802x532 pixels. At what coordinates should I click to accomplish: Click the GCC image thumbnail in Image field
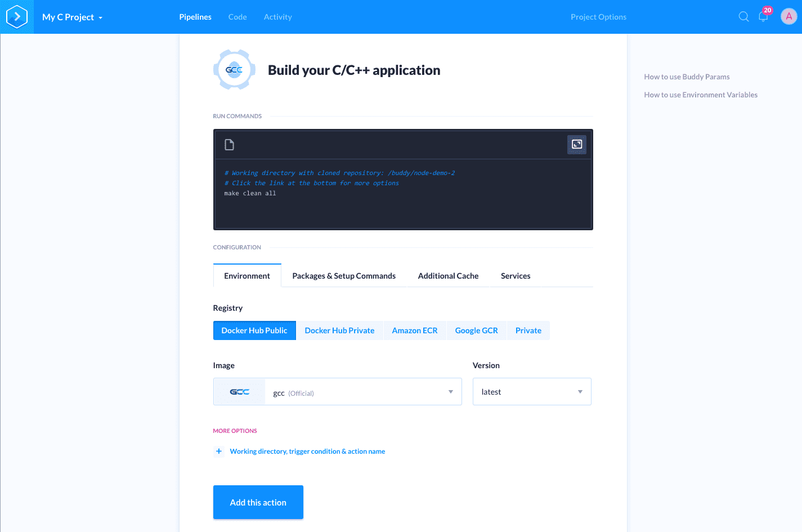pos(239,392)
